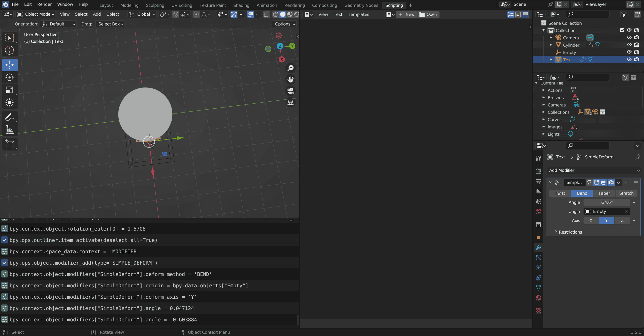
Task: Uncheck the Collection exclude checkbox
Action: [622, 30]
